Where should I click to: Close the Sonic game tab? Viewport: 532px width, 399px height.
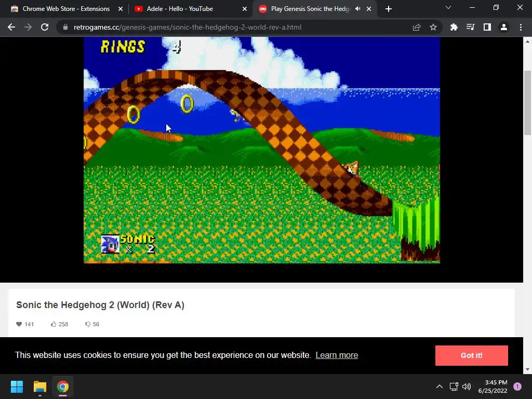click(x=369, y=9)
